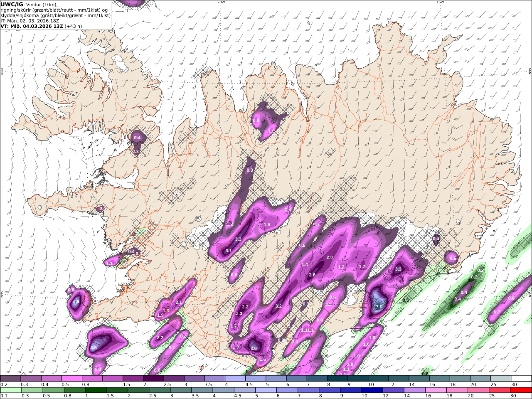Select the '(+43 h)' forecast offset text
532x399 pixels.
point(73,26)
